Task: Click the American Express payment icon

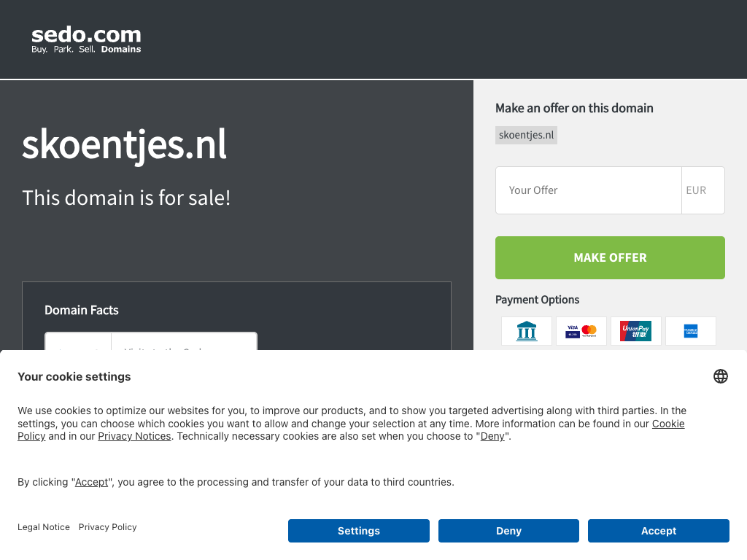Action: click(691, 331)
